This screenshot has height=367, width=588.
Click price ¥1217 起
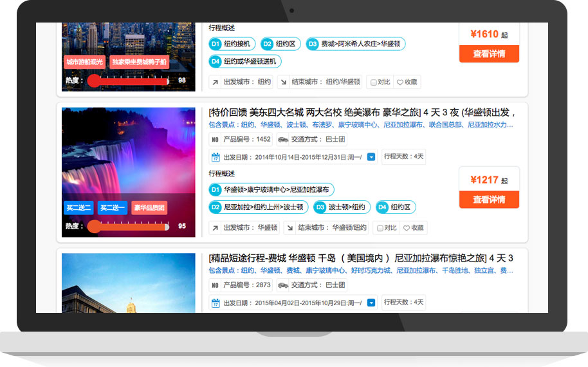tap(489, 180)
